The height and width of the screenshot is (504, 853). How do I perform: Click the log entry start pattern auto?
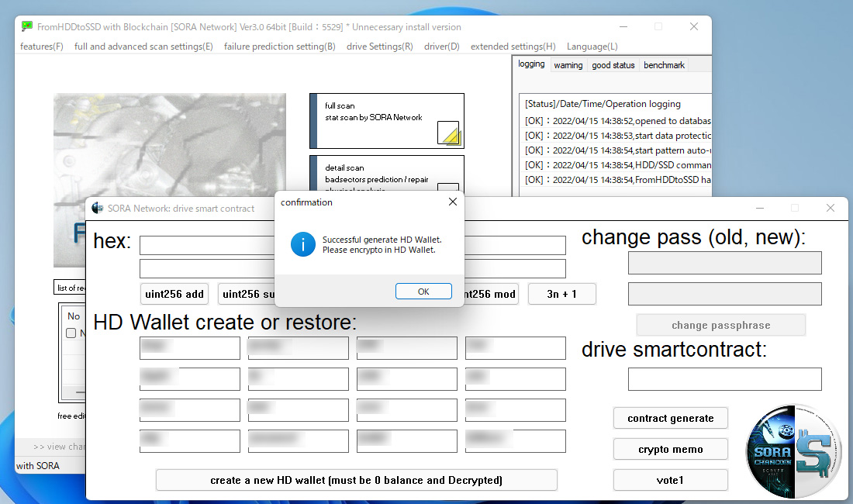(x=617, y=150)
